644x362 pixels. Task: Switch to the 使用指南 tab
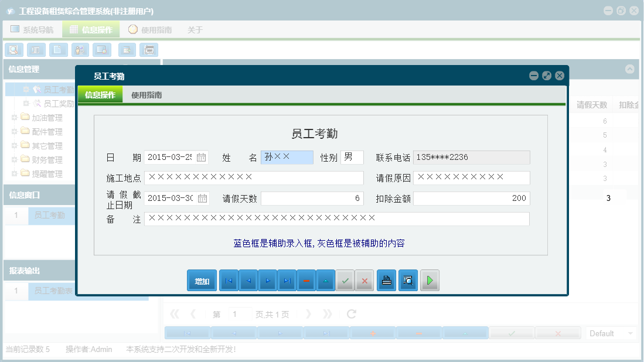pos(146,94)
